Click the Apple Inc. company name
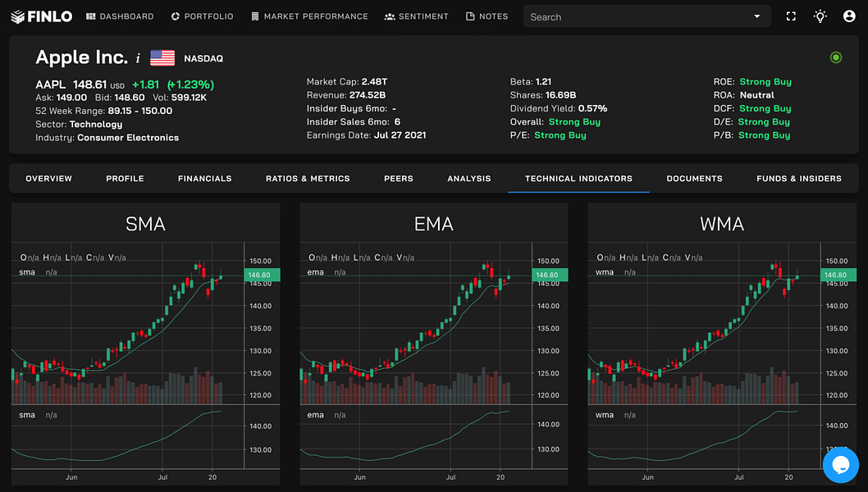Screen dimensions: 868x492 [x=82, y=57]
